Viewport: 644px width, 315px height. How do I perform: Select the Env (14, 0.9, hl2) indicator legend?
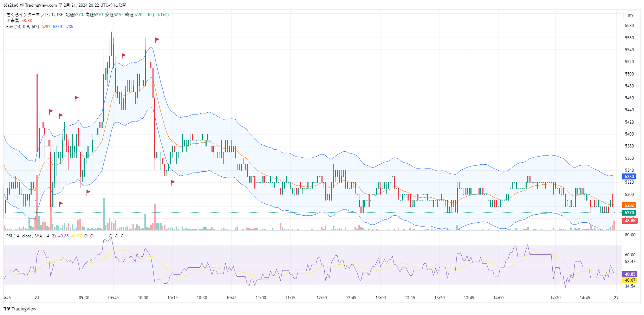click(x=22, y=27)
